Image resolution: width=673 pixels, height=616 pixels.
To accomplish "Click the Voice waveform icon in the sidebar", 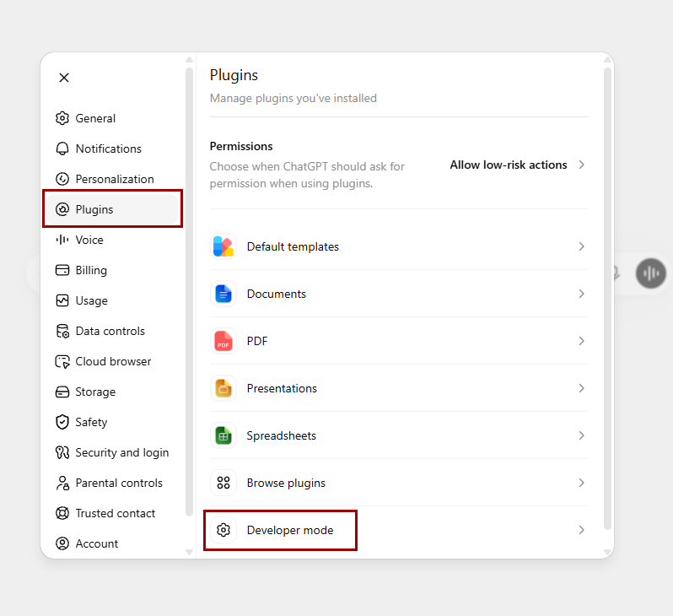I will [x=62, y=240].
